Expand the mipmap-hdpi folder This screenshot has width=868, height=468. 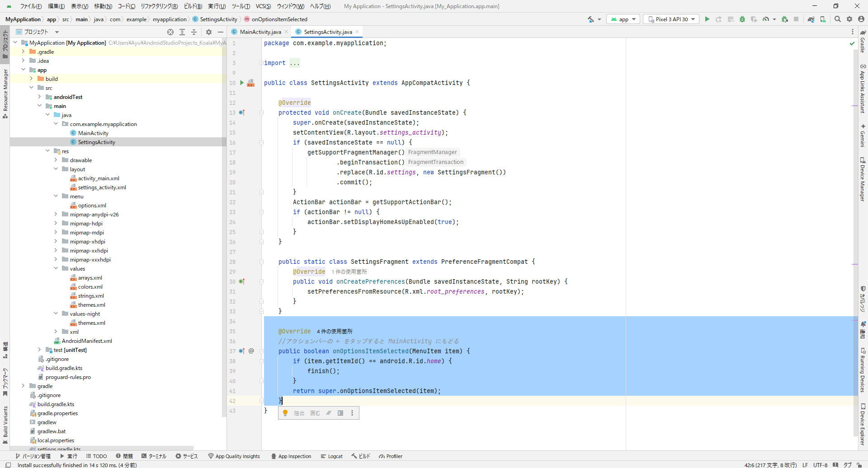tap(56, 224)
